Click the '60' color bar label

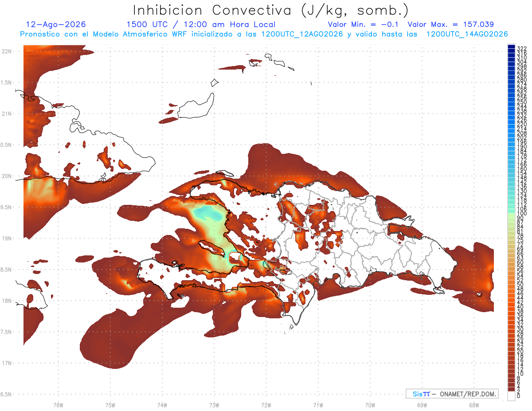click(x=520, y=262)
